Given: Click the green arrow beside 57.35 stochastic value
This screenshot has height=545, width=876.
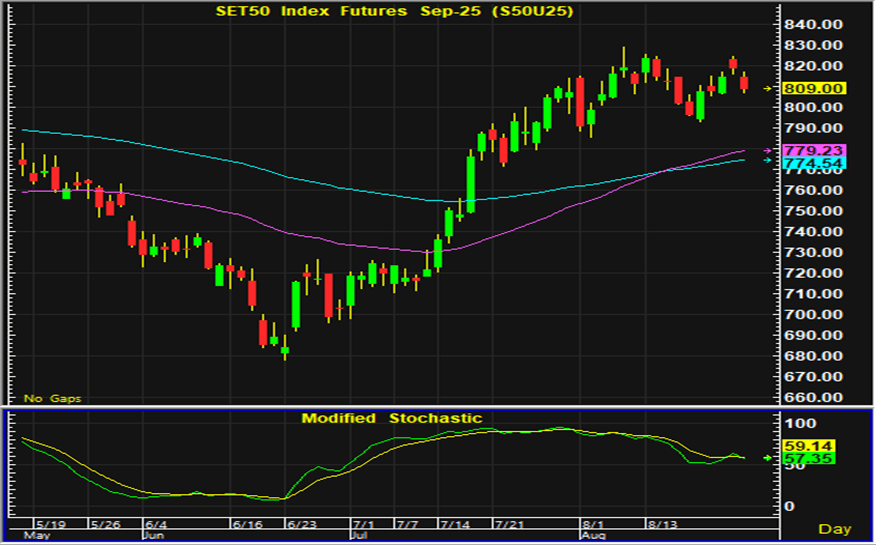Looking at the screenshot, I should click(767, 458).
